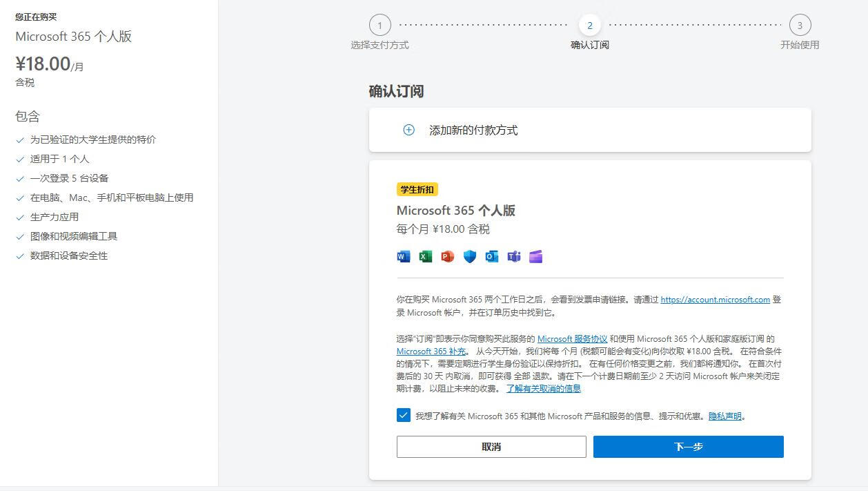
Task: Click the Teams app icon
Action: 514,257
